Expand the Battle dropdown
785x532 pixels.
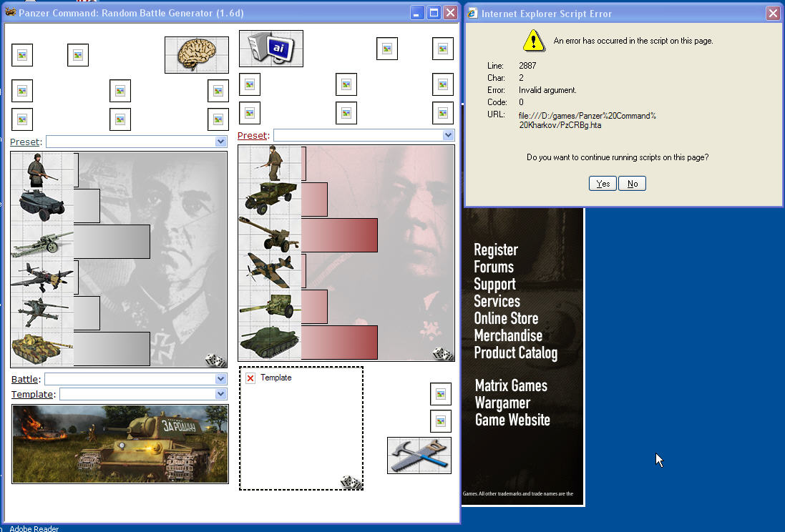(x=221, y=379)
